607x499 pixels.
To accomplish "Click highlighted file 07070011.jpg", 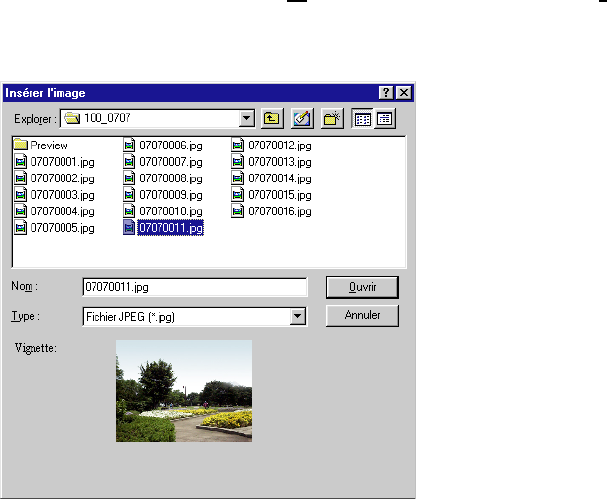I will pos(163,228).
